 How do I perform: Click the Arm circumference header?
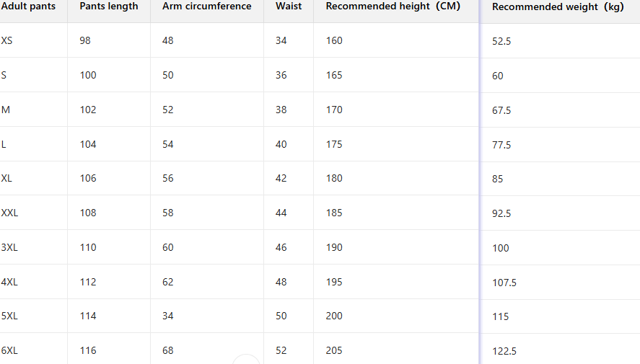[207, 6]
